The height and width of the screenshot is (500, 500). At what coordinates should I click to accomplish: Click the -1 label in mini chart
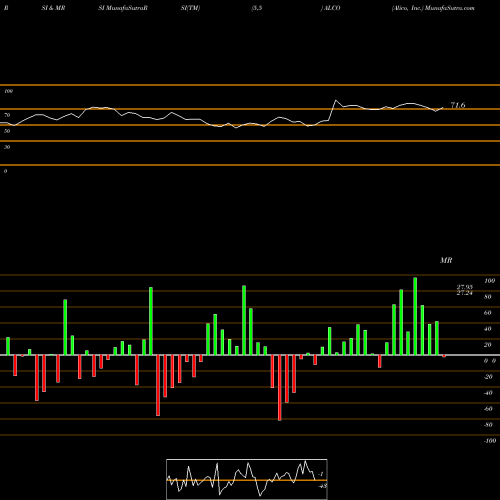[x=321, y=474]
